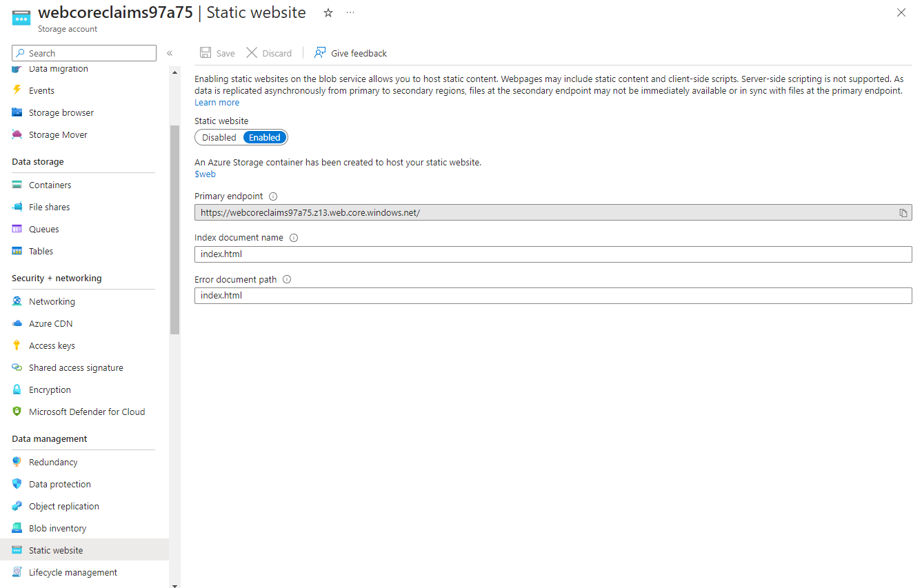Click the Access keys key icon
Viewport: 922px width, 588px height.
pyautogui.click(x=17, y=345)
